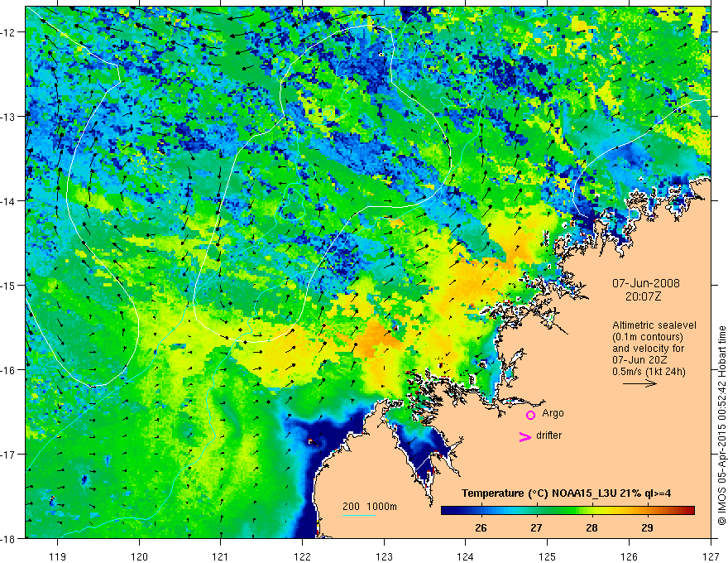Click latitude axis label '-17'

click(x=9, y=455)
